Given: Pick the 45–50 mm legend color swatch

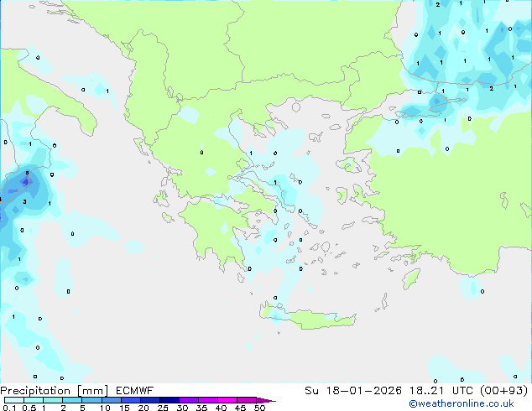Looking at the screenshot, I should tap(247, 400).
